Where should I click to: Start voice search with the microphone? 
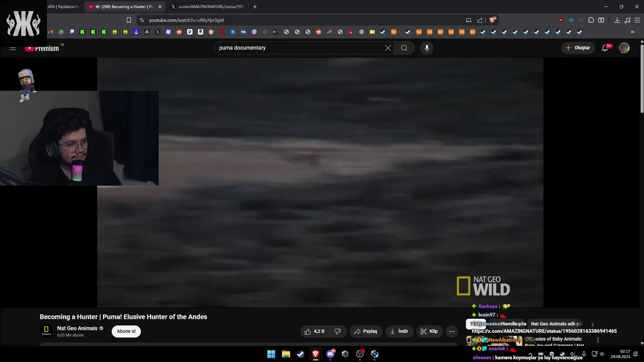pos(427,48)
